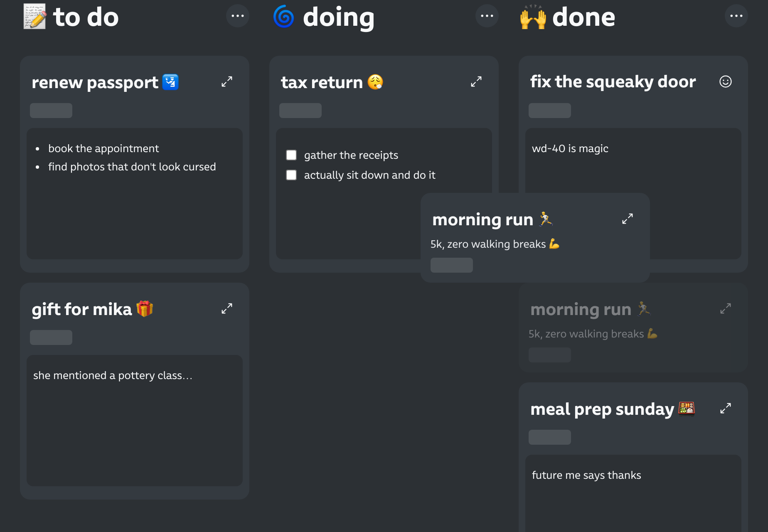768x532 pixels.
Task: Expand the meal prep sunday card
Action: coord(726,408)
